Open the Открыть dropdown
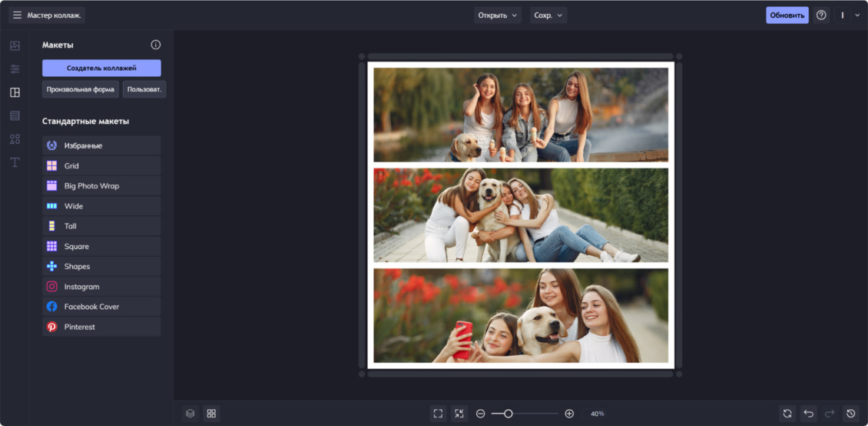Viewport: 868px width, 426px height. click(498, 15)
